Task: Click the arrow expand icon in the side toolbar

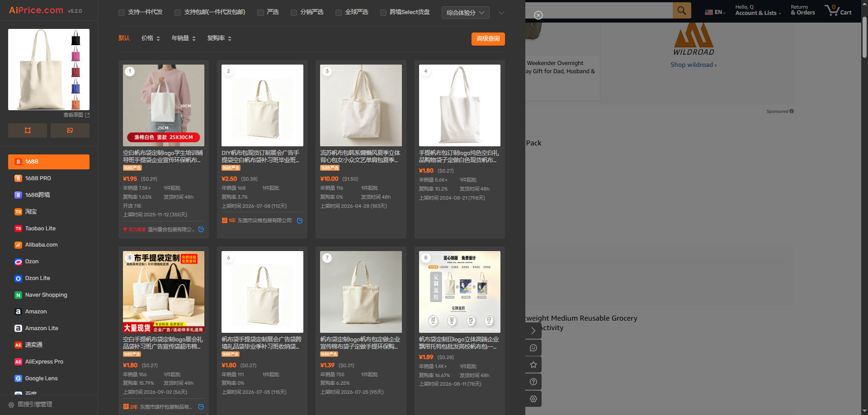Action: coord(533,331)
